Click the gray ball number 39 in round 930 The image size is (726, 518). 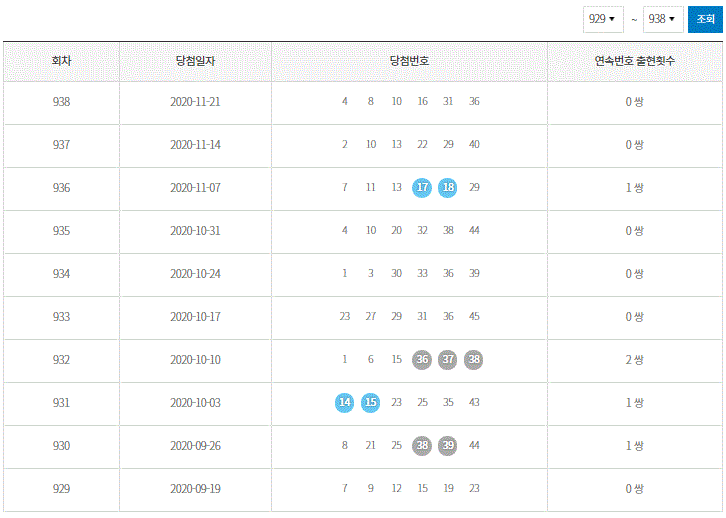point(448,445)
